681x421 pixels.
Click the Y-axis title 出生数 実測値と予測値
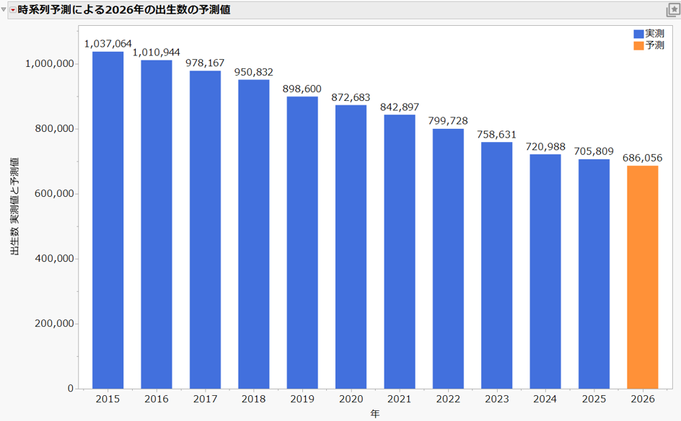pos(14,206)
